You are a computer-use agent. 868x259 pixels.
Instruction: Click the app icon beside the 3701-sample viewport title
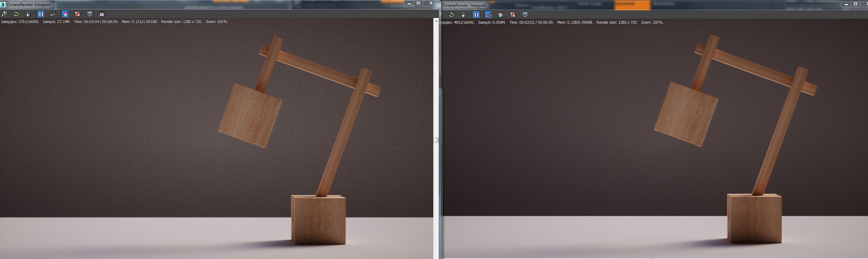click(x=3, y=5)
